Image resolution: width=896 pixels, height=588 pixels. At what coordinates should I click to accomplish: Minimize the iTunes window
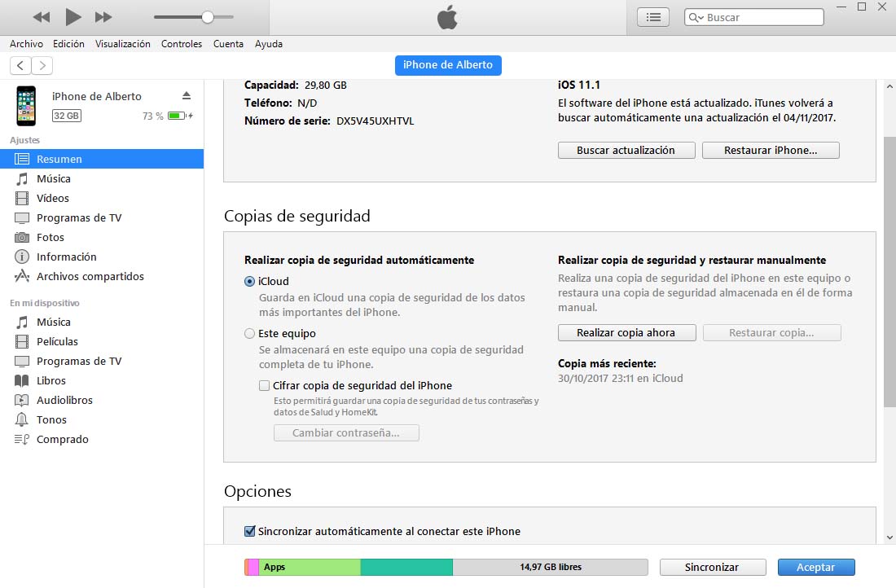[x=841, y=7]
